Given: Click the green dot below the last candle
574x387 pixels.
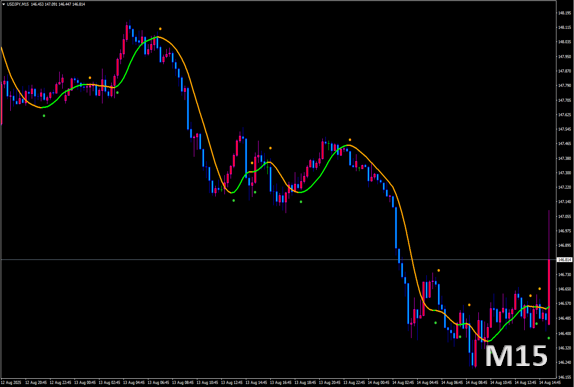Looking at the screenshot, I should point(549,338).
